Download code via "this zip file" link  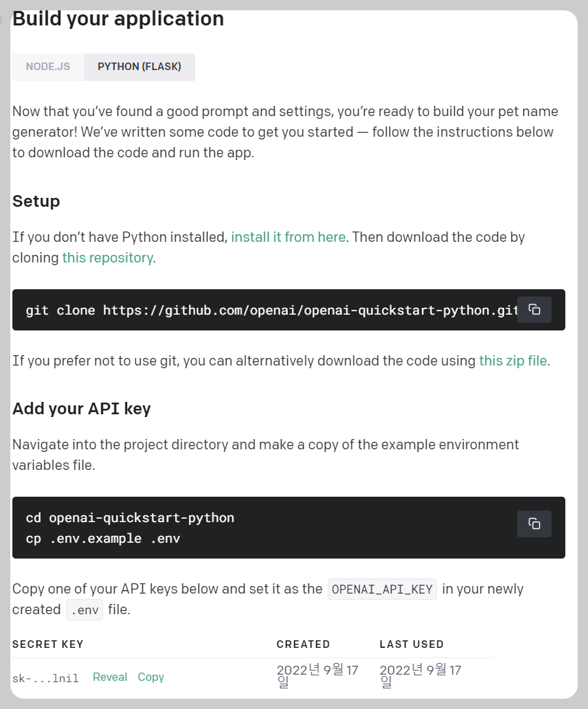(x=512, y=360)
